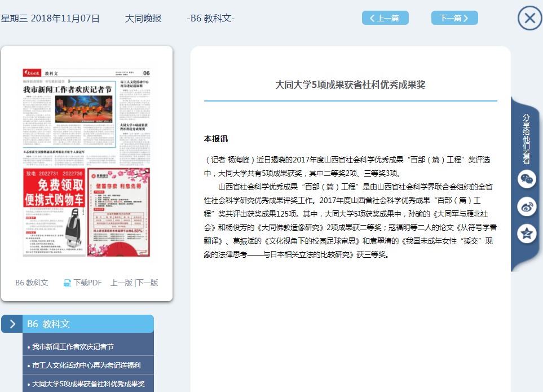
Task: Share the article via WeChat icon
Action: click(x=527, y=179)
